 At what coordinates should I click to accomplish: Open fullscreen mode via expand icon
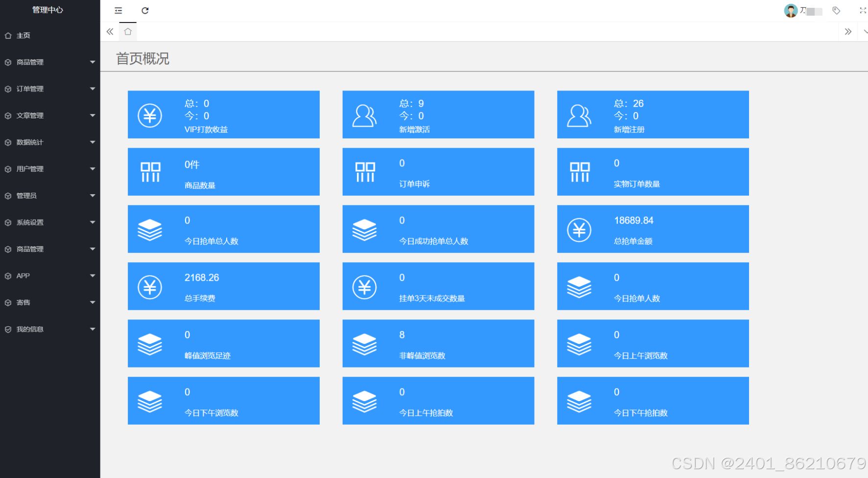point(862,10)
